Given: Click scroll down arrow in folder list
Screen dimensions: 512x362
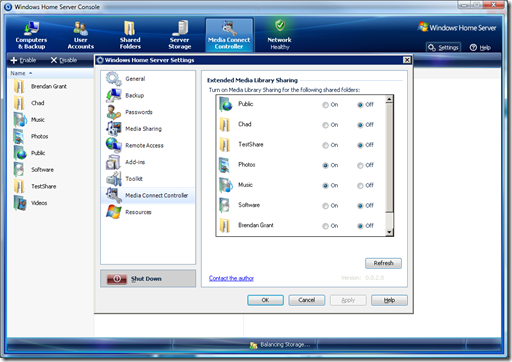Looking at the screenshot, I should click(389, 232).
